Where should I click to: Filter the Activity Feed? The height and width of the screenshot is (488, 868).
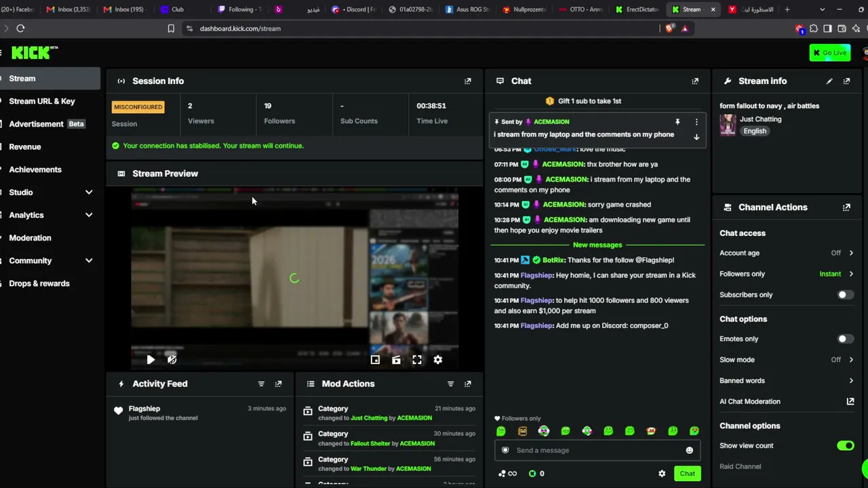pos(261,384)
